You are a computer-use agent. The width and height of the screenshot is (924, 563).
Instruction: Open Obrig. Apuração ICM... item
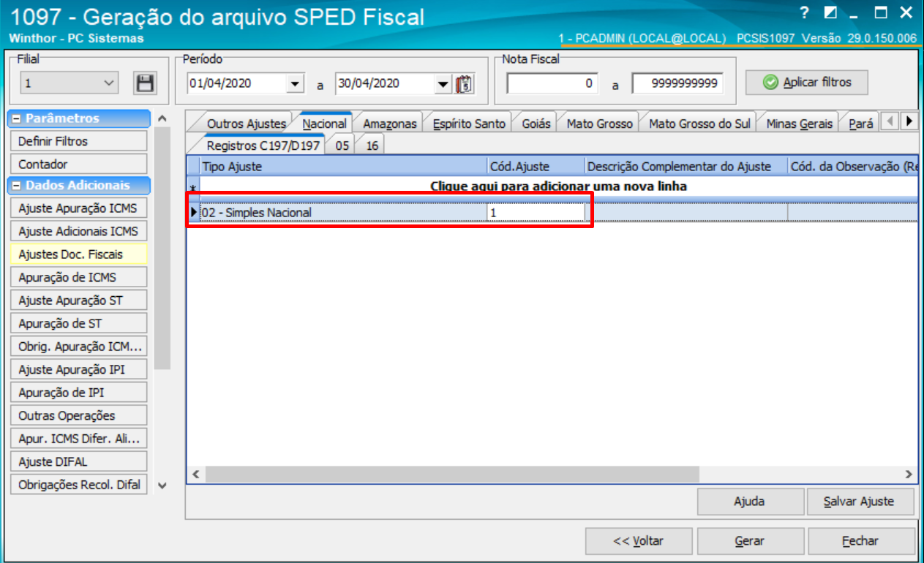point(79,347)
